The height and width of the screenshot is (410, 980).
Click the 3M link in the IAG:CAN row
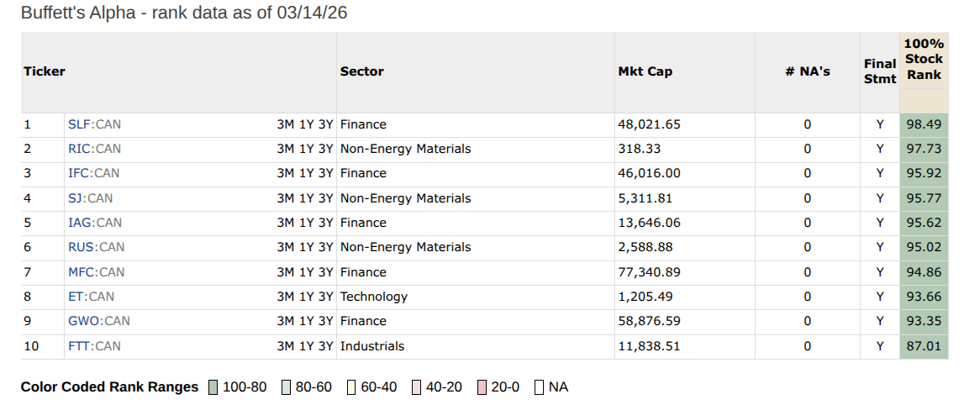pos(285,223)
